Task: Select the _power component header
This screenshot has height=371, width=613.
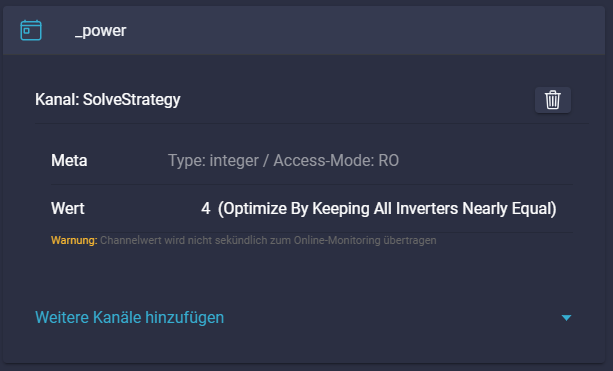Action: (304, 30)
